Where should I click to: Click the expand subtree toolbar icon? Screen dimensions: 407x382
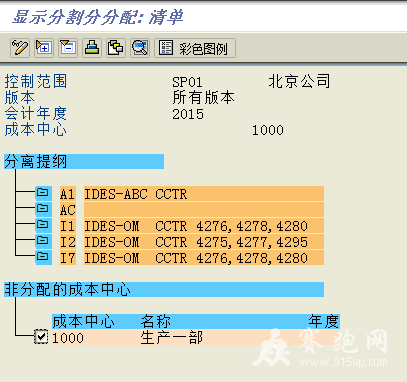pos(44,48)
